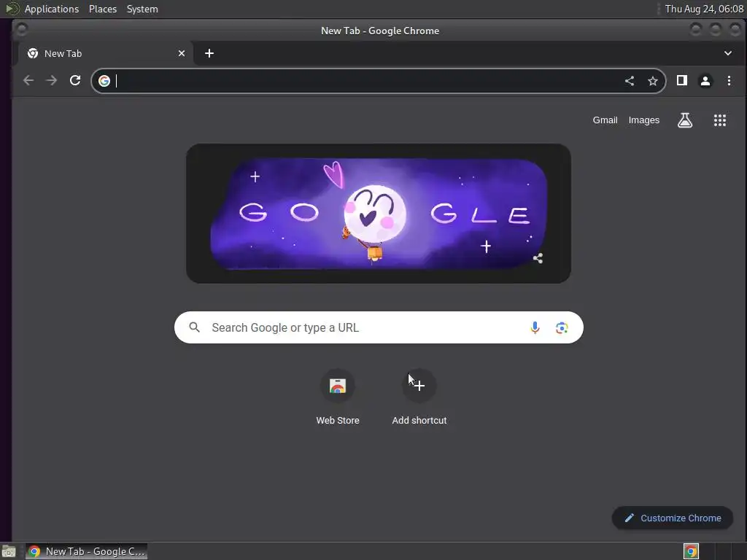747x560 pixels.
Task: Click Customize Chrome button
Action: (672, 518)
